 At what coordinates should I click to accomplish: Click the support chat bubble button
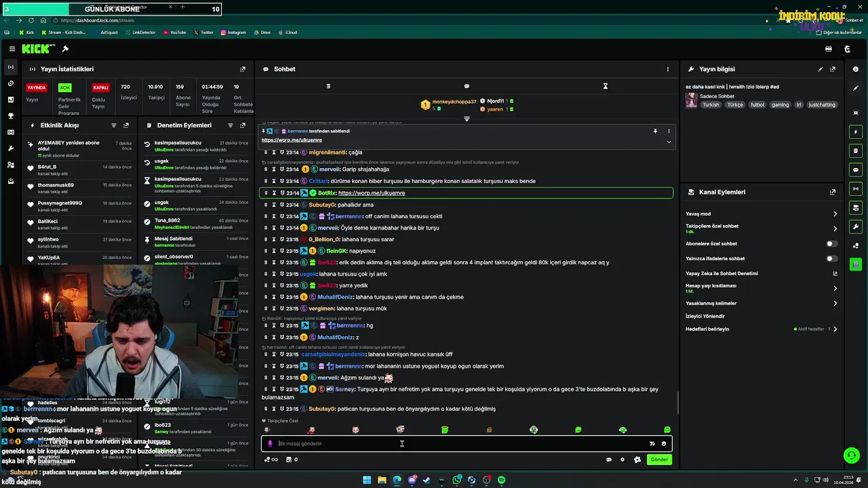(851, 455)
